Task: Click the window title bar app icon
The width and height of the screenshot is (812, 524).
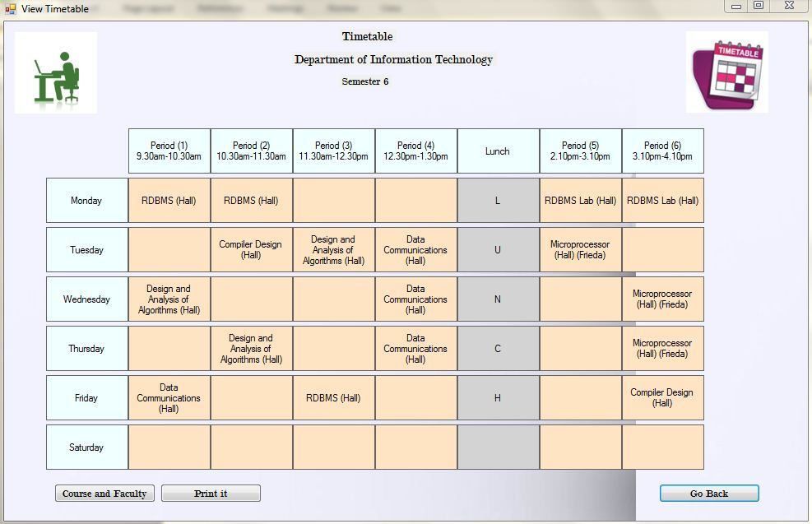Action: coord(10,9)
